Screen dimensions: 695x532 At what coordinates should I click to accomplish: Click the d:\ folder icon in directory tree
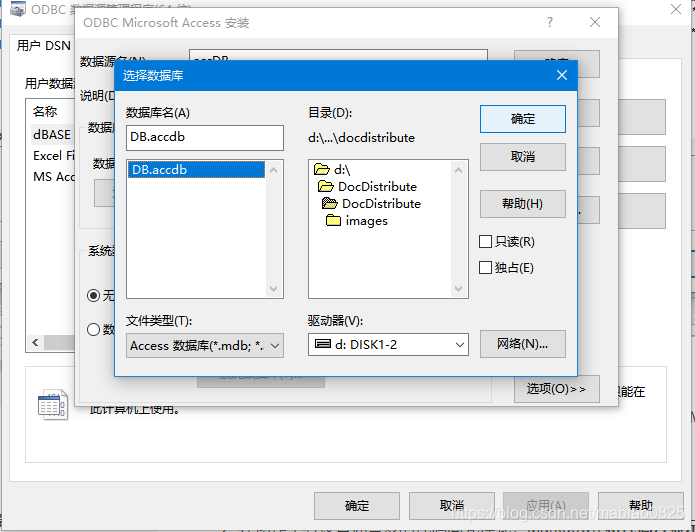click(321, 169)
